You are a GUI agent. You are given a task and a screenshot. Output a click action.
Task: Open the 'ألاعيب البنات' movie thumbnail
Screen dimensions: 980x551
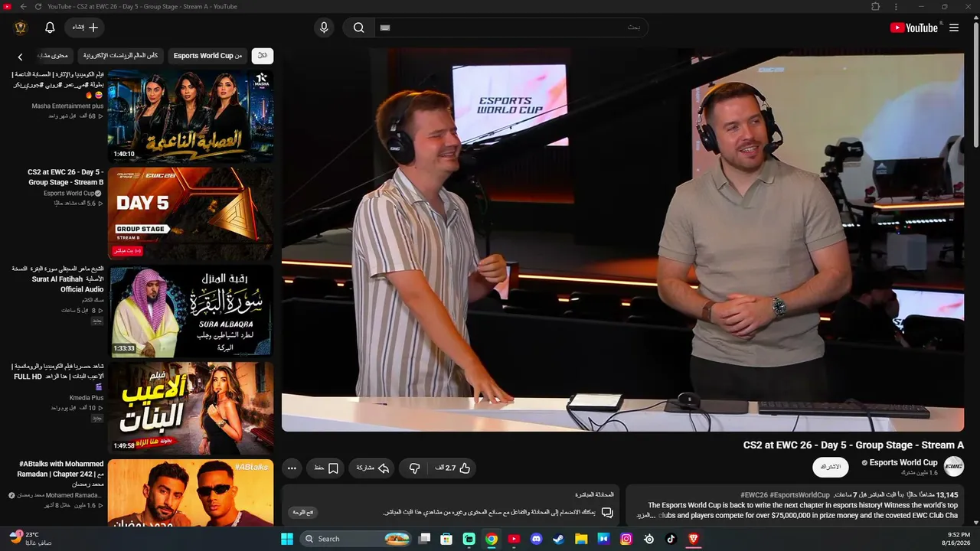[x=191, y=408]
